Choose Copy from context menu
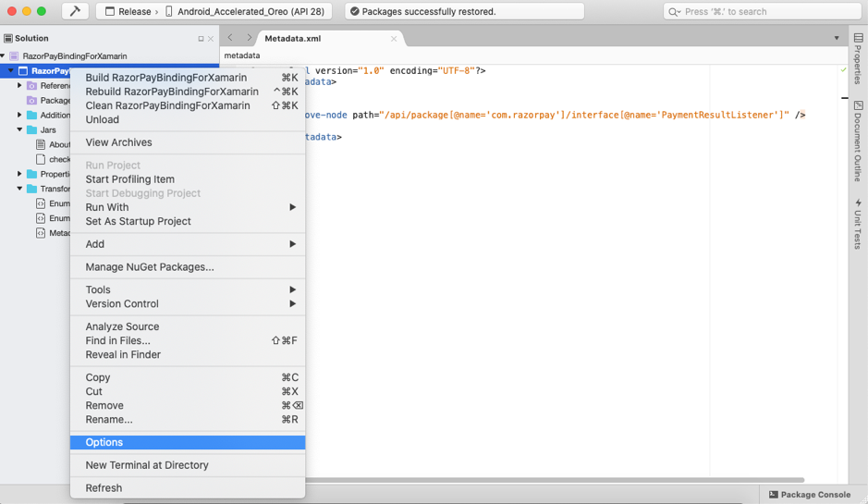Image resolution: width=868 pixels, height=504 pixels. tap(188, 377)
